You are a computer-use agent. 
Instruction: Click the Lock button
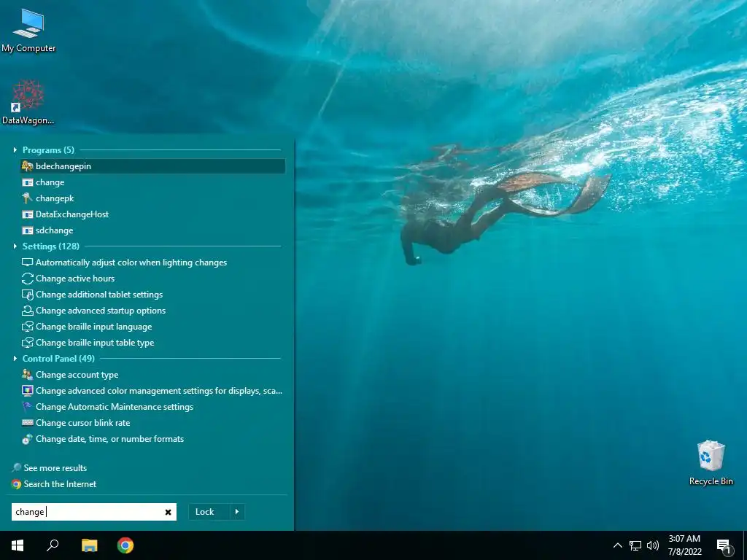[209, 512]
